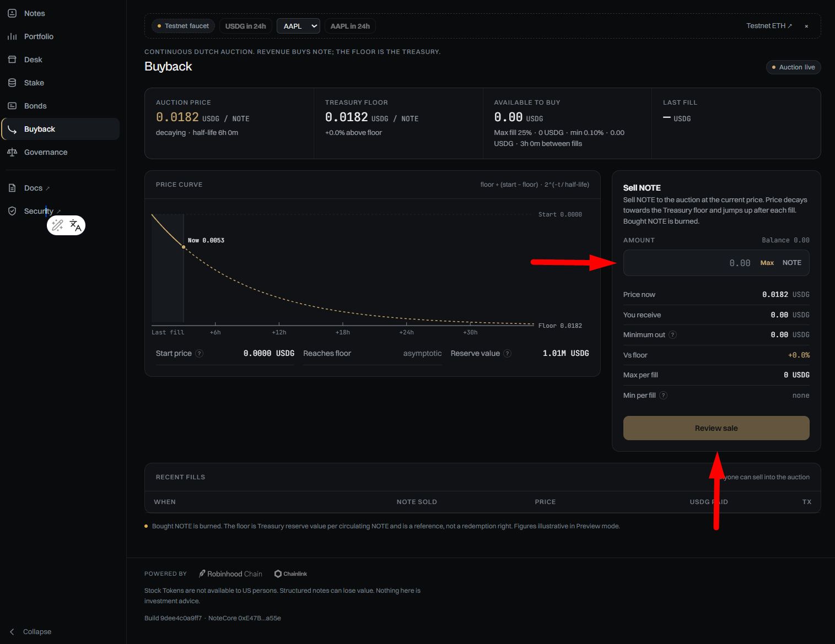Click the Security shield icon
This screenshot has width=835, height=644.
[x=12, y=211]
